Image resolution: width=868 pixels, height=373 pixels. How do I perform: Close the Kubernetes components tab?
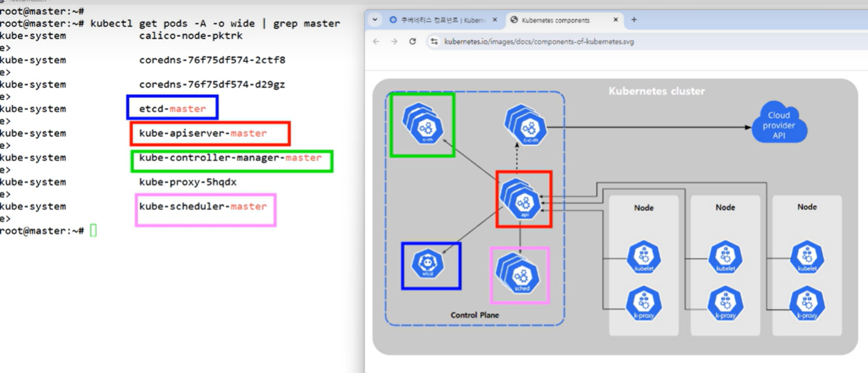click(x=615, y=20)
